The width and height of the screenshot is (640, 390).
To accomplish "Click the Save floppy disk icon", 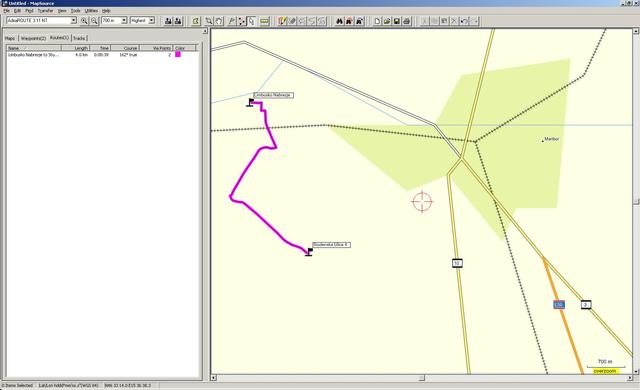I will (397, 21).
